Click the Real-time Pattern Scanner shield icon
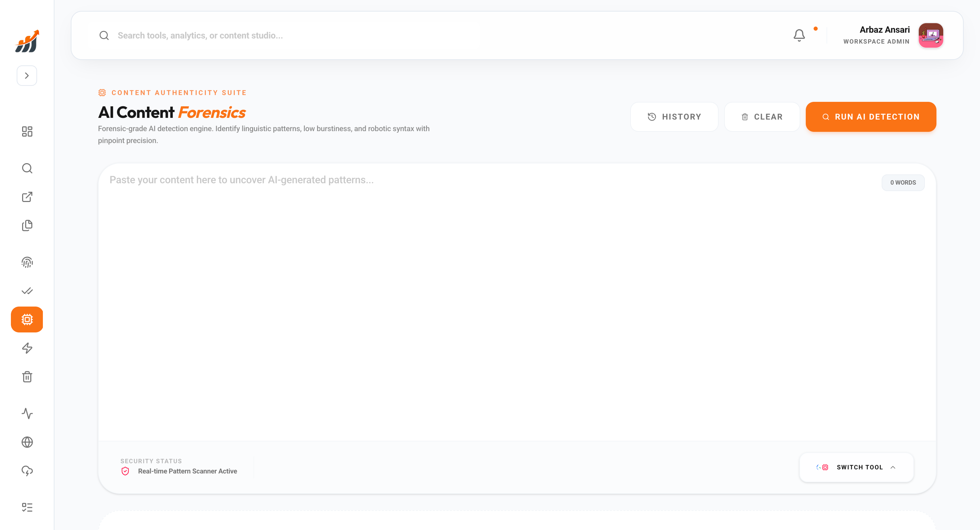Viewport: 980px width, 530px height. [125, 471]
